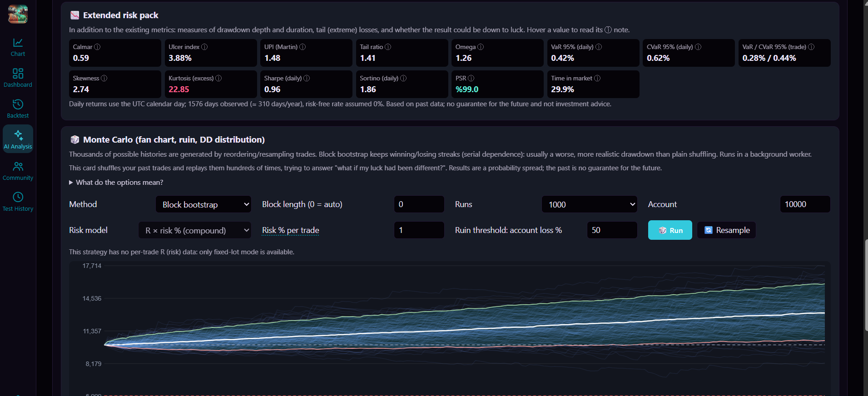
Task: Open the Risk model dropdown
Action: pos(195,230)
